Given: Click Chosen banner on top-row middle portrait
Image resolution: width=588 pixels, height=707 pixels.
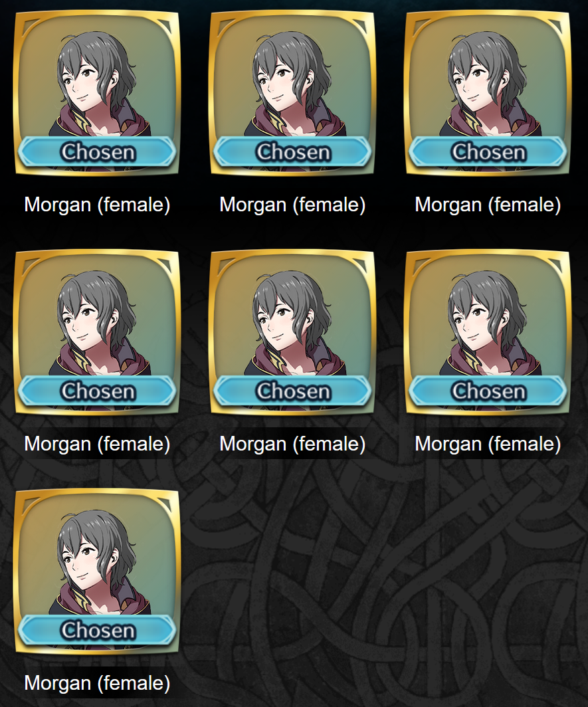Looking at the screenshot, I should [292, 152].
